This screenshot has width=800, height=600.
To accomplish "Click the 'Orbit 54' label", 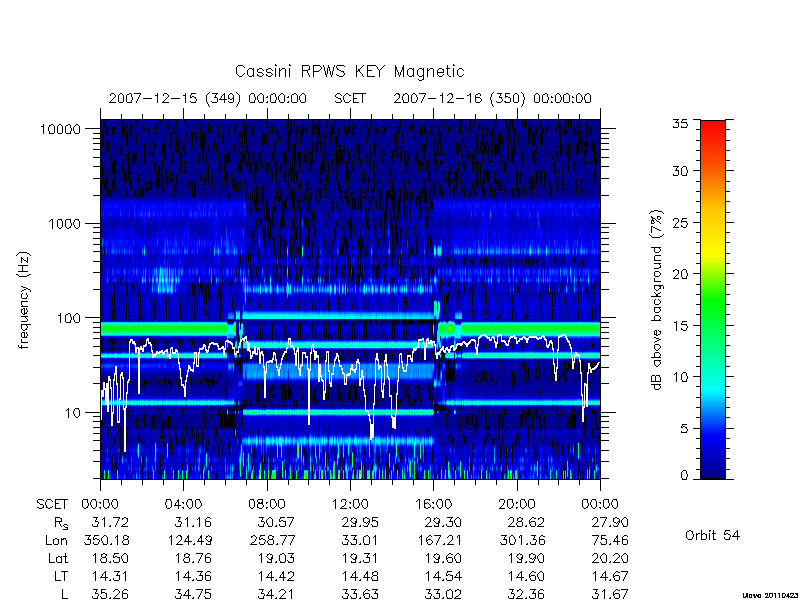I will click(712, 535).
